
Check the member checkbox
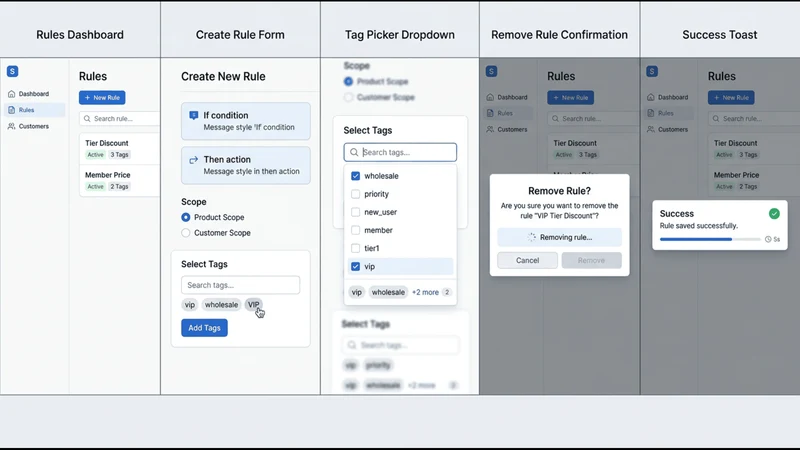[x=356, y=230]
